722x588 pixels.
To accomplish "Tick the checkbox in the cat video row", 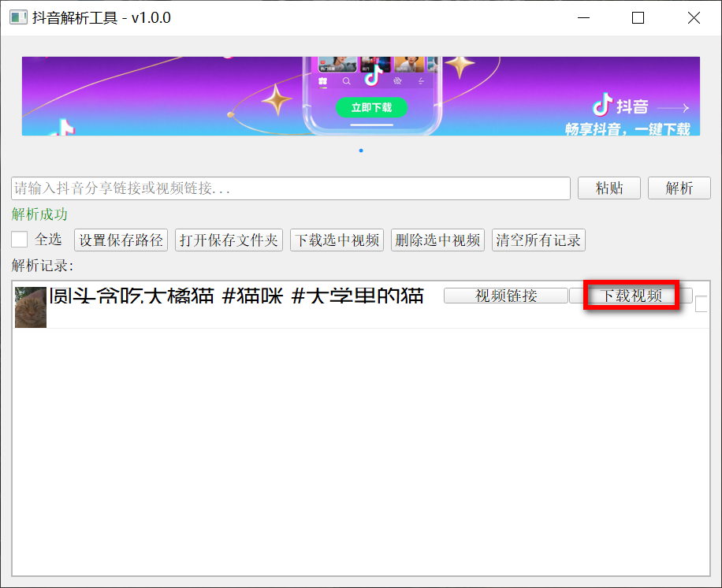I will [702, 304].
